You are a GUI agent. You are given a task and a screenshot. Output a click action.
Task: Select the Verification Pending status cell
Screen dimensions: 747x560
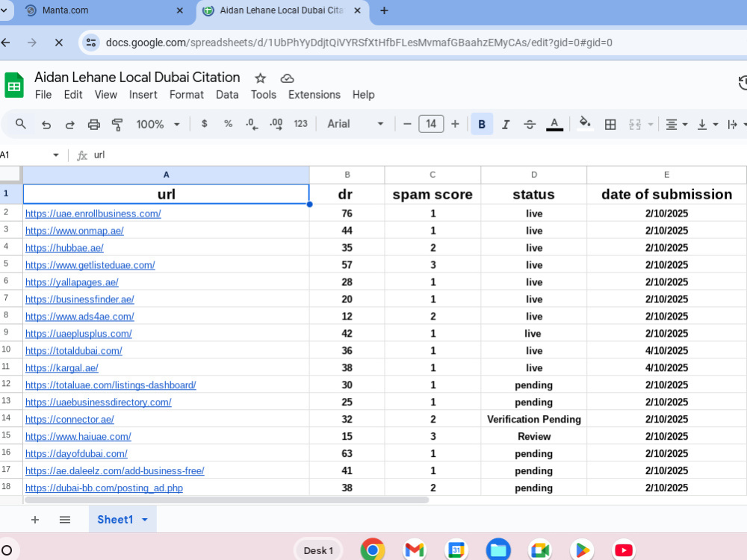click(x=533, y=419)
